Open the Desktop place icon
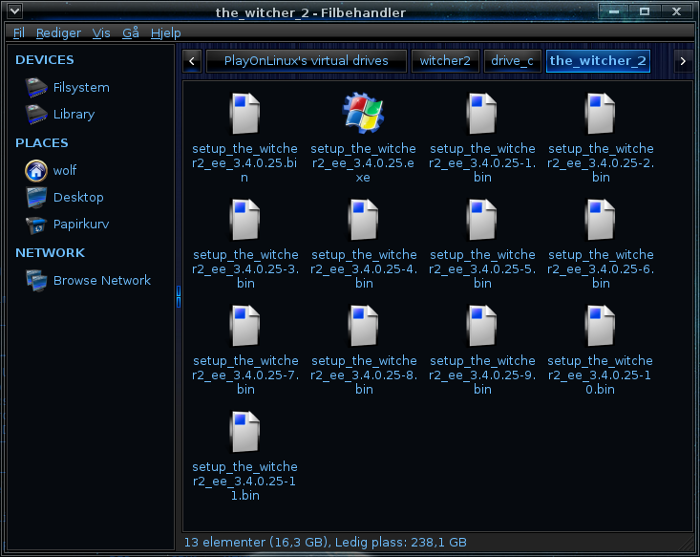 click(x=36, y=197)
